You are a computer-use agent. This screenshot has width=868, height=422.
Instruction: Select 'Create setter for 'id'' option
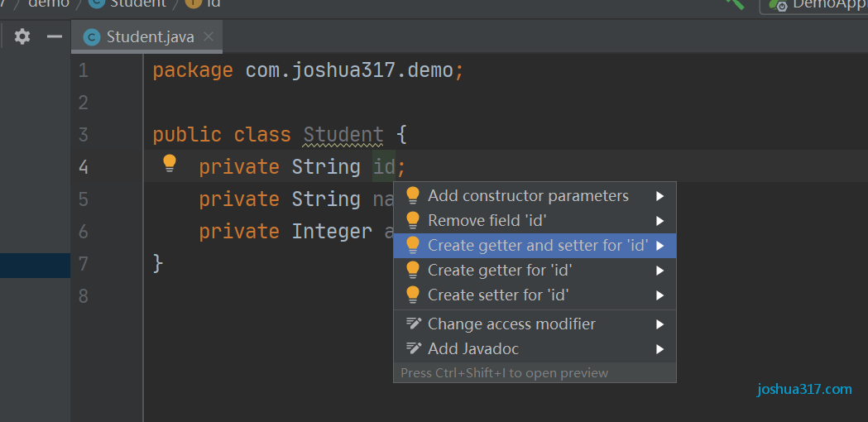(535, 295)
